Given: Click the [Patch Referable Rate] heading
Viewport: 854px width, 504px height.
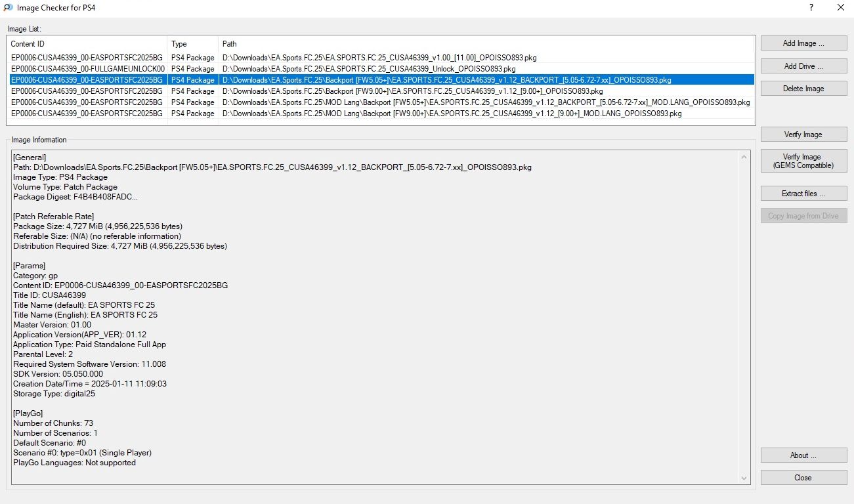Looking at the screenshot, I should (54, 217).
